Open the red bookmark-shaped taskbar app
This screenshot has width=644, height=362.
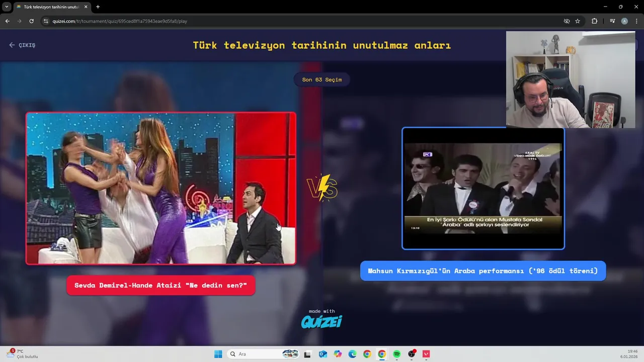pyautogui.click(x=427, y=354)
